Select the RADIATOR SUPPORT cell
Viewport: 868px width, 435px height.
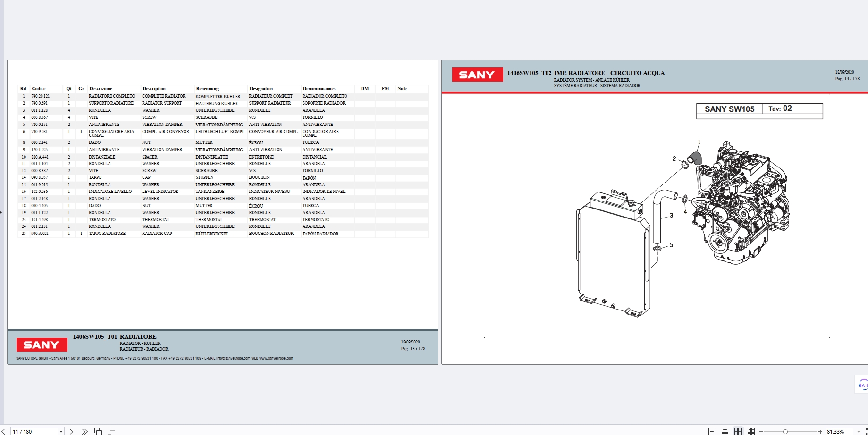(x=162, y=103)
